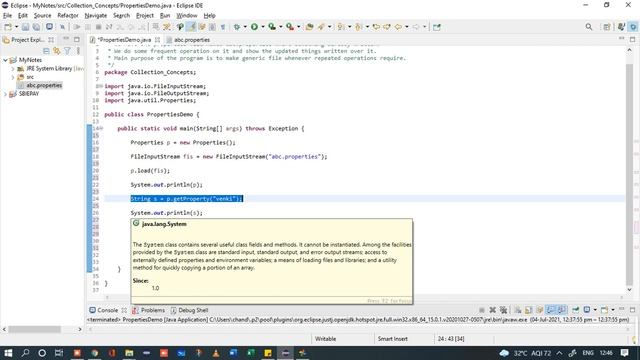640x360 pixels.
Task: Click the Search magnifier icon at top right
Action: click(x=589, y=27)
